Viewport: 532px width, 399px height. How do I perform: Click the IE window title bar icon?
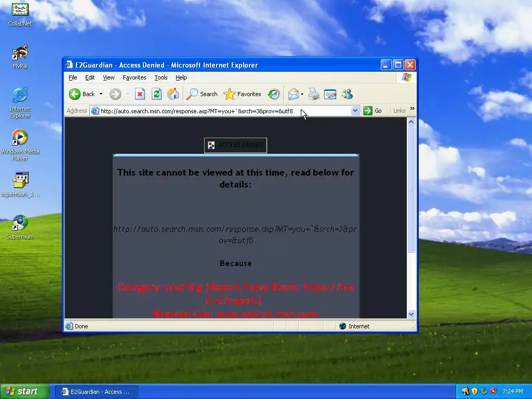point(69,64)
